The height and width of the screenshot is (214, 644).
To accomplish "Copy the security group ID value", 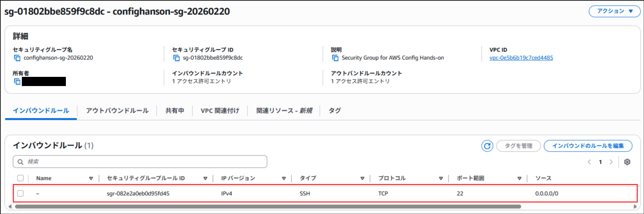I will (x=177, y=58).
